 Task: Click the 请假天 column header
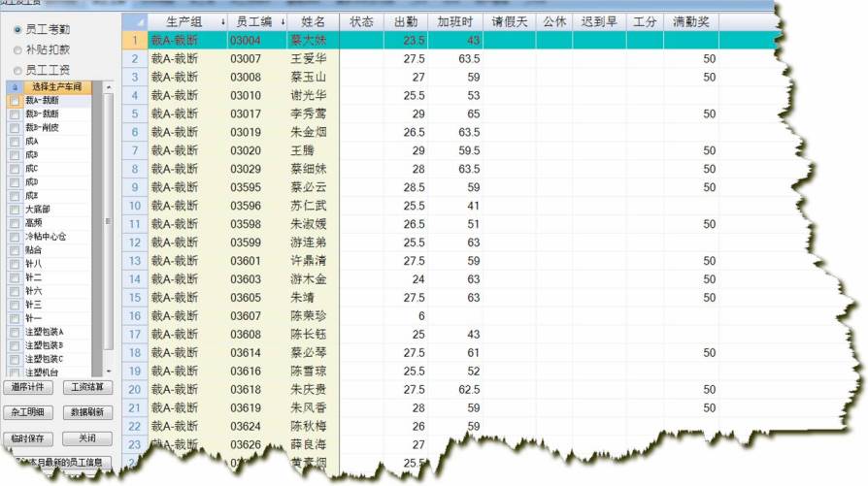[x=510, y=22]
